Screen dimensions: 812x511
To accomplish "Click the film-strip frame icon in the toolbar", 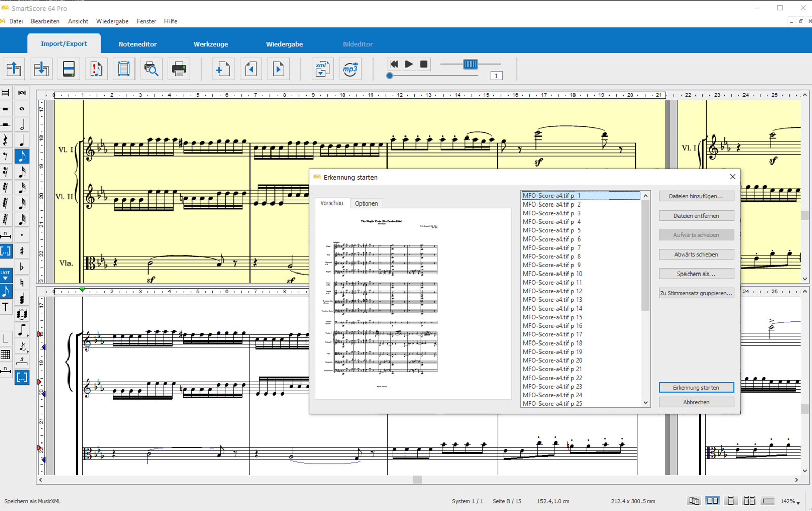I will click(124, 69).
